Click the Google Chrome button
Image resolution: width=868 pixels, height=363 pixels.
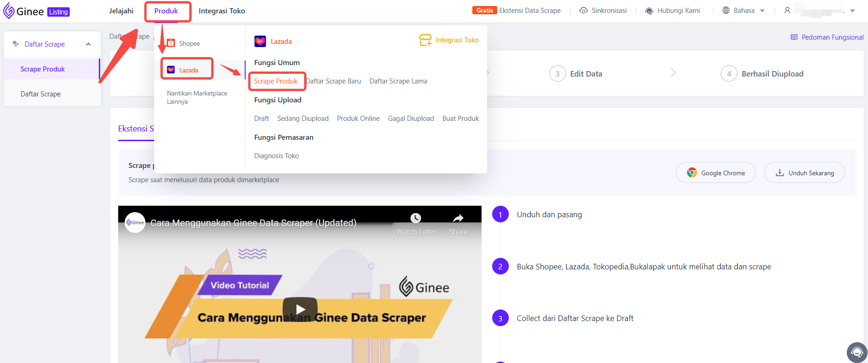click(716, 173)
